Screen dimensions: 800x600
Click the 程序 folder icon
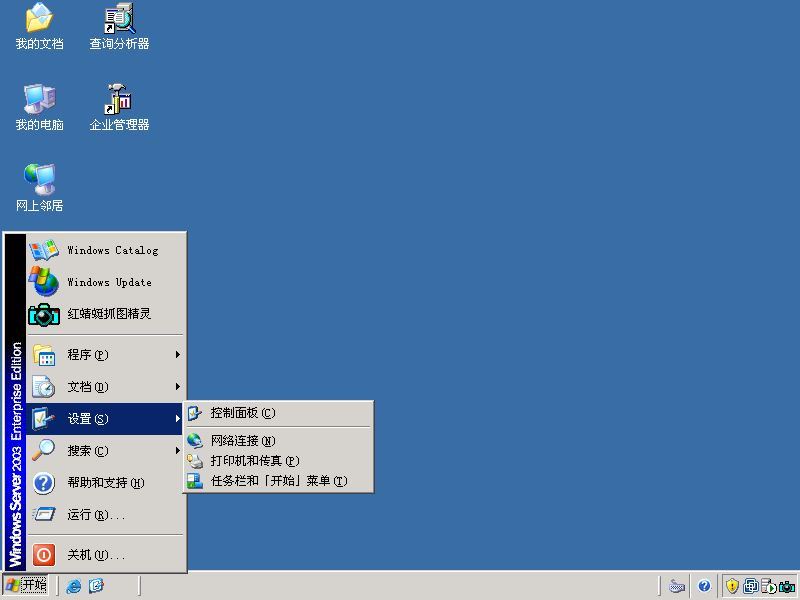(x=44, y=355)
